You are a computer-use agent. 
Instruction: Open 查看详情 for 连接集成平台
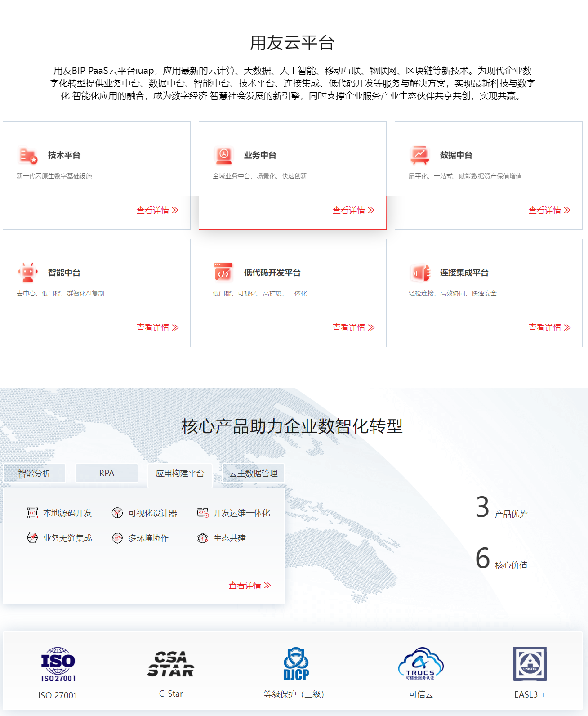550,327
